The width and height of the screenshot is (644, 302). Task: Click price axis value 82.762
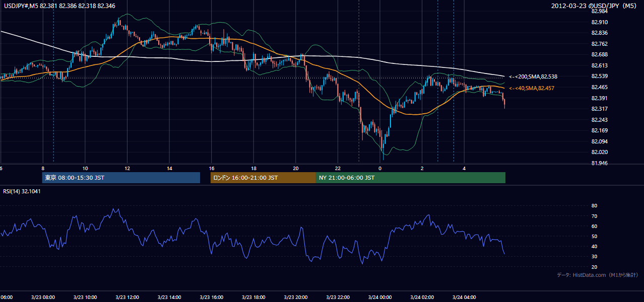pos(599,44)
